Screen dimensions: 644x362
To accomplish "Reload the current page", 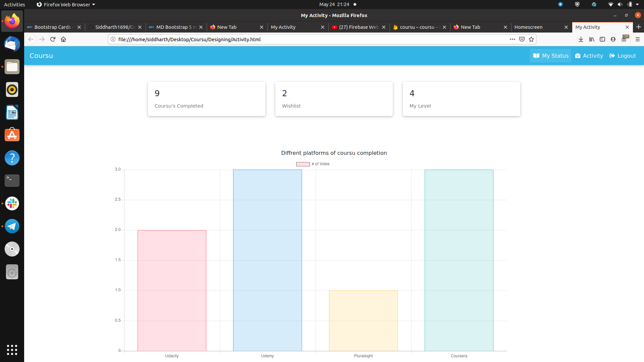I will [x=53, y=39].
